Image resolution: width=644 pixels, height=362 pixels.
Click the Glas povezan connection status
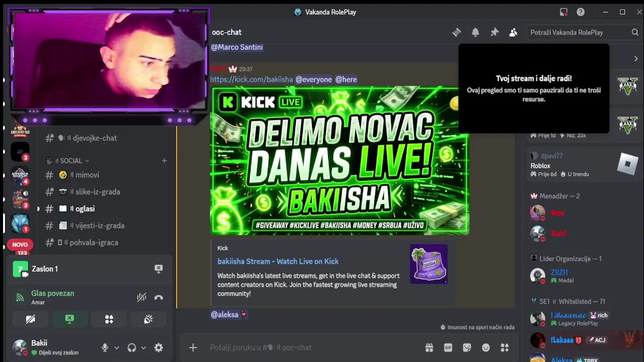(x=52, y=294)
